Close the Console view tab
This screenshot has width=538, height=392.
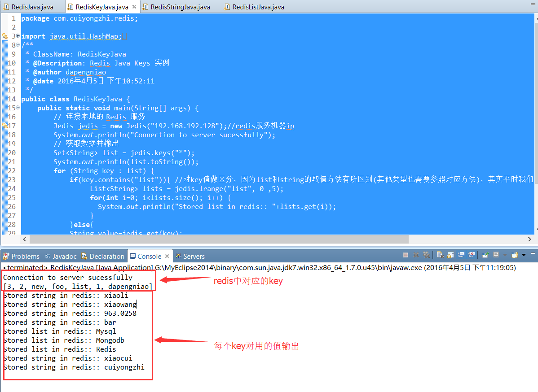[x=167, y=257]
